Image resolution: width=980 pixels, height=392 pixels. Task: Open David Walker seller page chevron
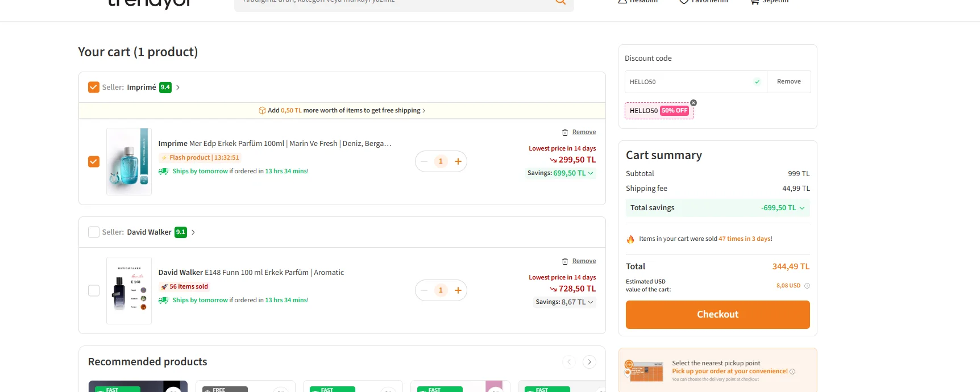pos(193,232)
